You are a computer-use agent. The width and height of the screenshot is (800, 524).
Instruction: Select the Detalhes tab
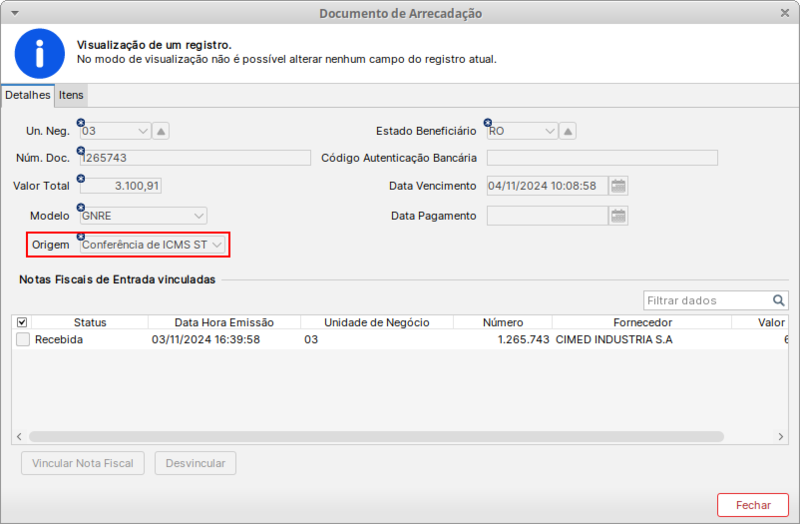coord(28,95)
